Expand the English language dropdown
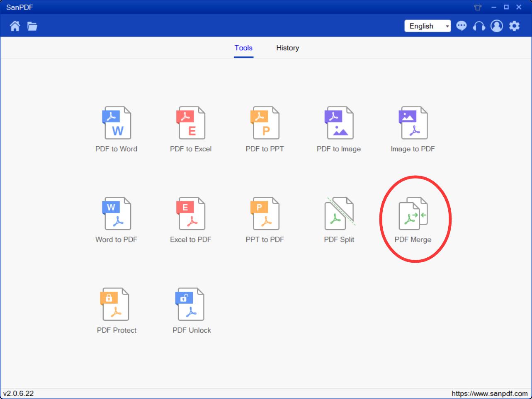 click(x=428, y=26)
